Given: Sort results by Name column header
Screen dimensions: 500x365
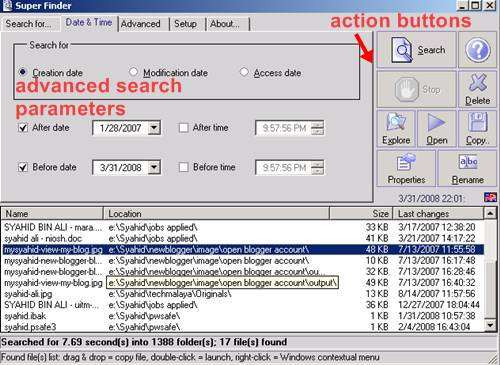Looking at the screenshot, I should click(52, 213).
